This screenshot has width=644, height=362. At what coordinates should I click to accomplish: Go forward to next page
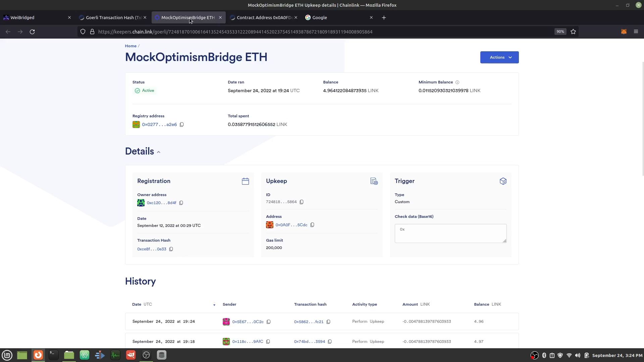(x=20, y=32)
